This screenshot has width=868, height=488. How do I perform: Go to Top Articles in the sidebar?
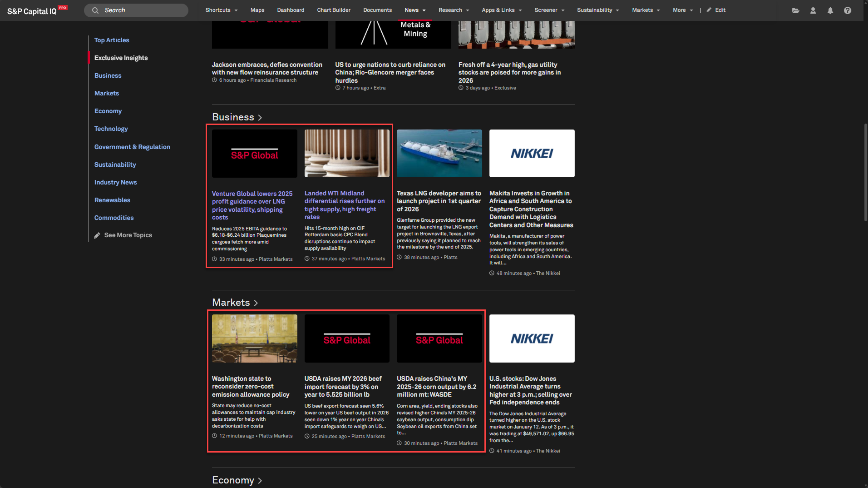(112, 40)
